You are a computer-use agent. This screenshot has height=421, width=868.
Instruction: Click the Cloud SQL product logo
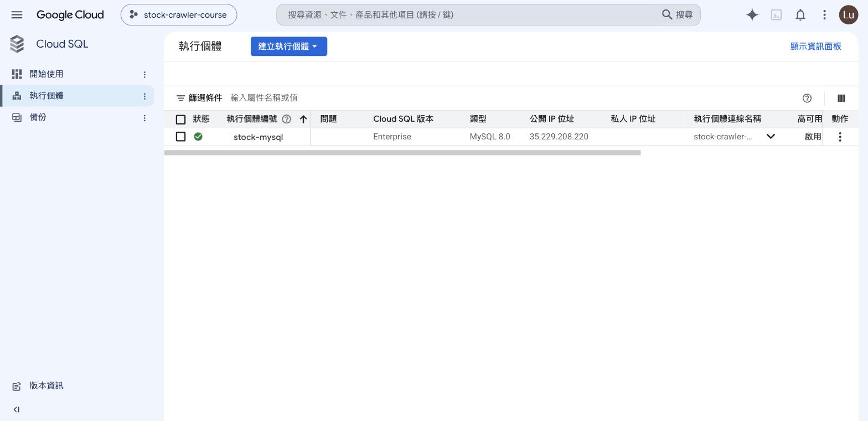pyautogui.click(x=17, y=44)
